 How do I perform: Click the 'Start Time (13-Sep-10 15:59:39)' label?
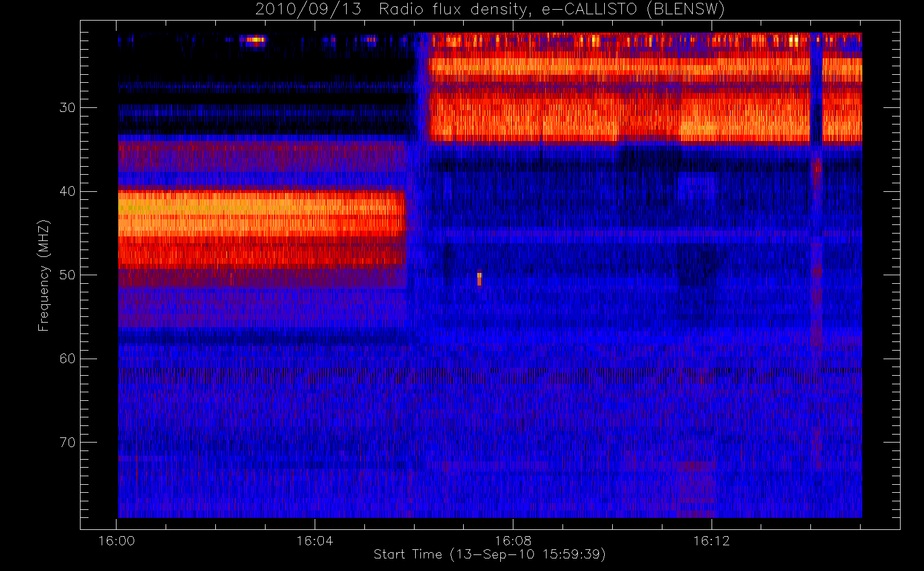click(x=489, y=554)
